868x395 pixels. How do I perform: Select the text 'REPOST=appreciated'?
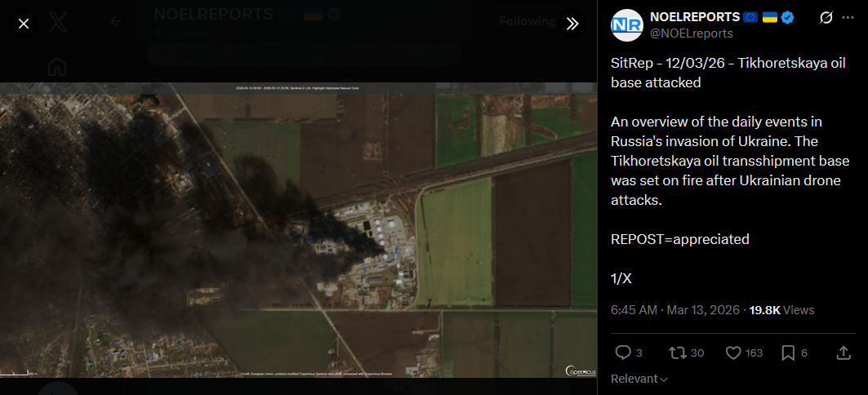[x=680, y=239]
